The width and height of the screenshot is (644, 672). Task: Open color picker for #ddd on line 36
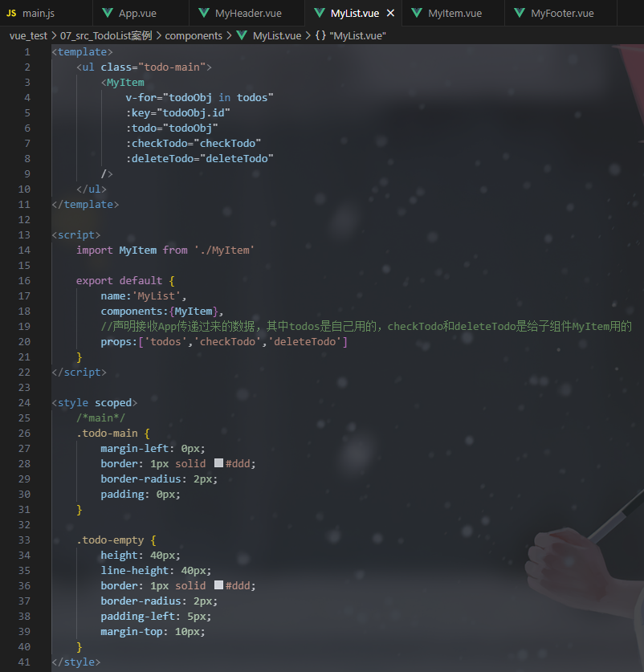[218, 585]
